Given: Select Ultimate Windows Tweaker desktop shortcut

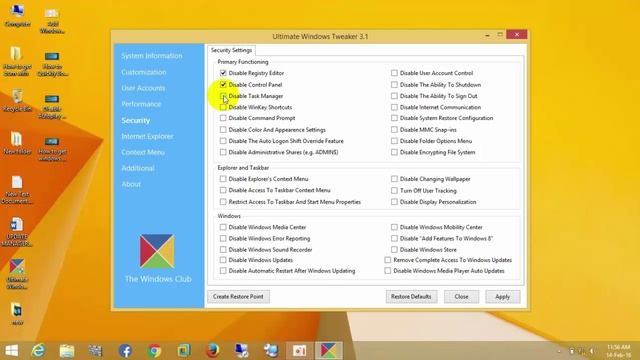Looking at the screenshot, I should (x=17, y=273).
